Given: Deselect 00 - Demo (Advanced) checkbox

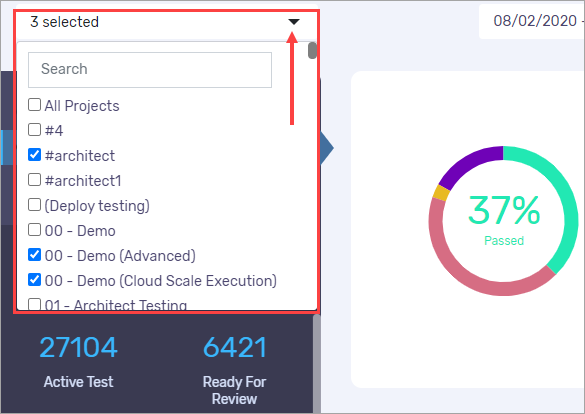Looking at the screenshot, I should pyautogui.click(x=34, y=255).
